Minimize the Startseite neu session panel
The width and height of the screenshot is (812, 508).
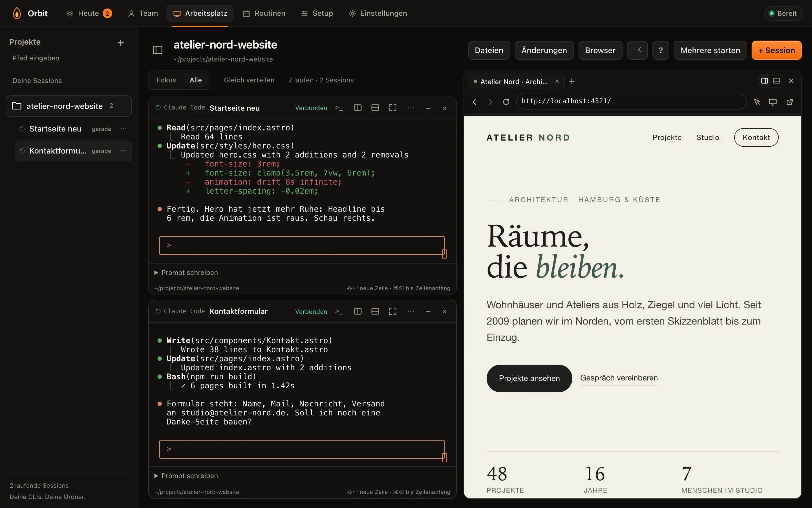[428, 108]
